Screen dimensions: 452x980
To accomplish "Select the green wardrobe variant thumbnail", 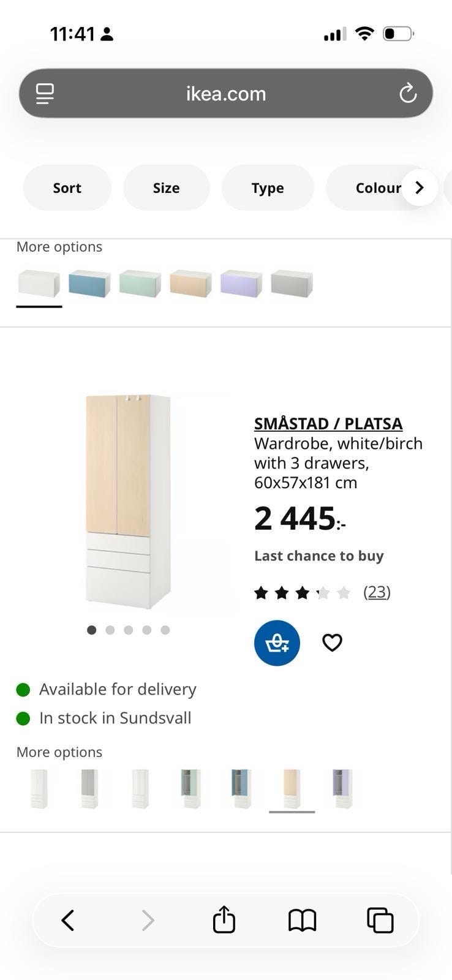I will [x=191, y=788].
